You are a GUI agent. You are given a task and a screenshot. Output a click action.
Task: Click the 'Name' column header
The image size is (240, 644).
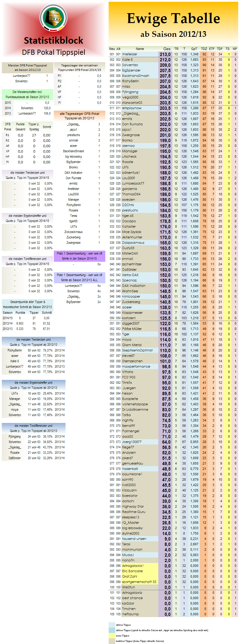pos(140,49)
